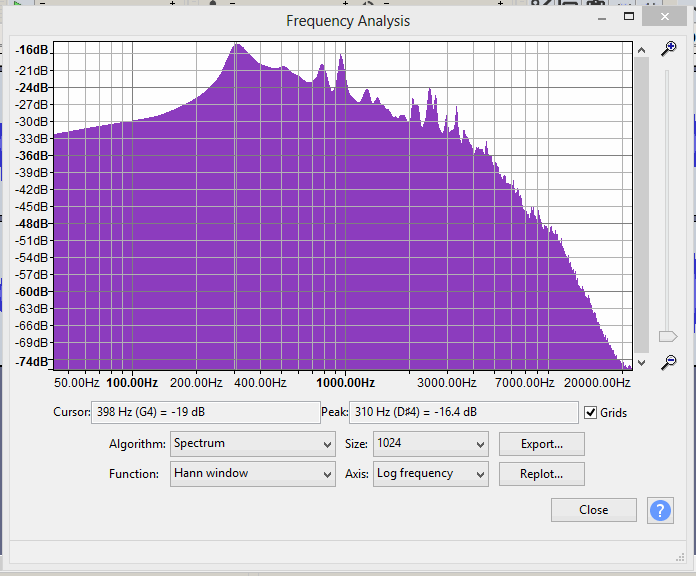Click the 7000.00Hz axis label
Image resolution: width=696 pixels, height=576 pixels.
[x=525, y=383]
